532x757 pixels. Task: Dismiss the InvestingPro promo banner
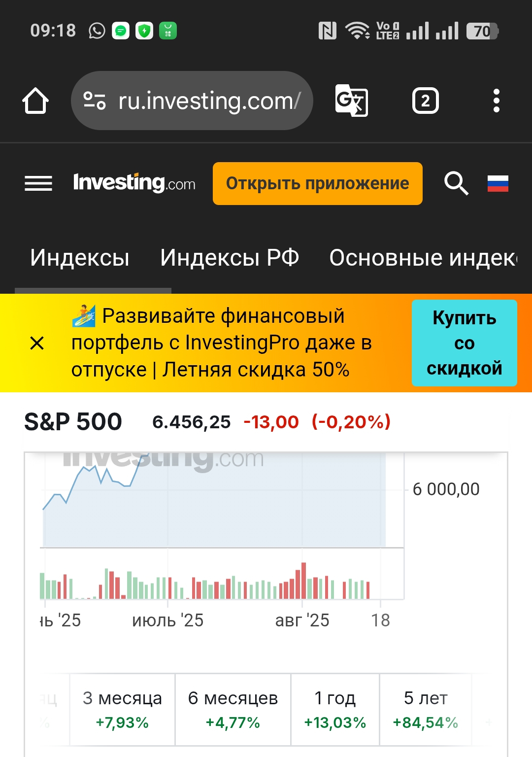click(37, 343)
